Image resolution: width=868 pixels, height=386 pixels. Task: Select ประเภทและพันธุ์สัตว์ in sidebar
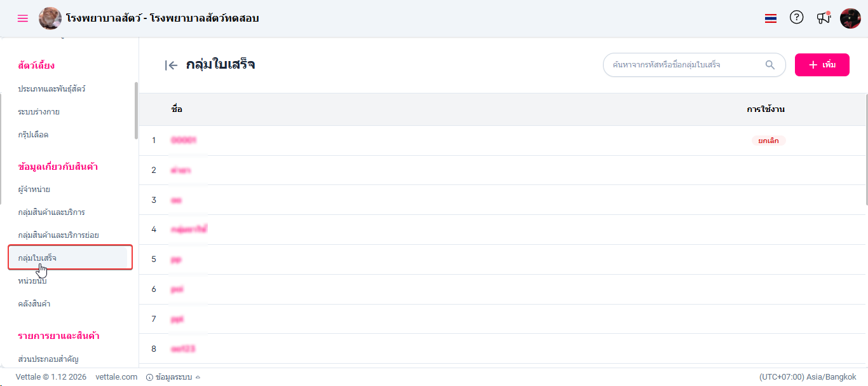pos(51,89)
